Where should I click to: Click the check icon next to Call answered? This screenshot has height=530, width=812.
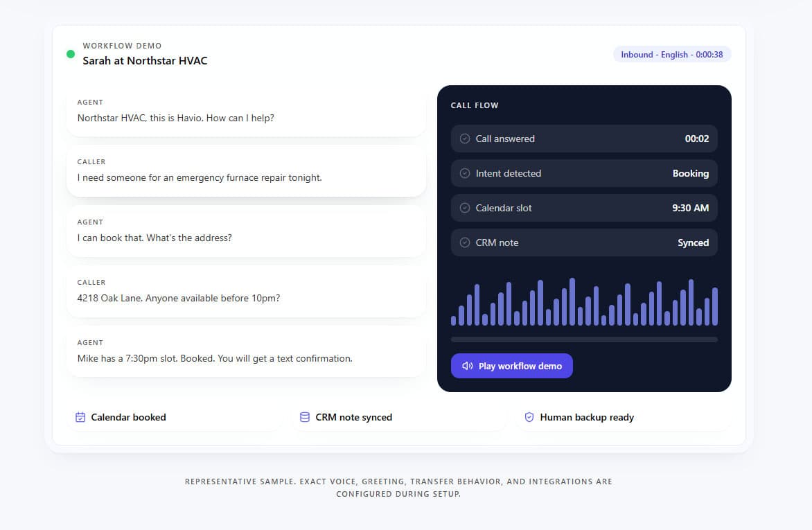click(465, 139)
